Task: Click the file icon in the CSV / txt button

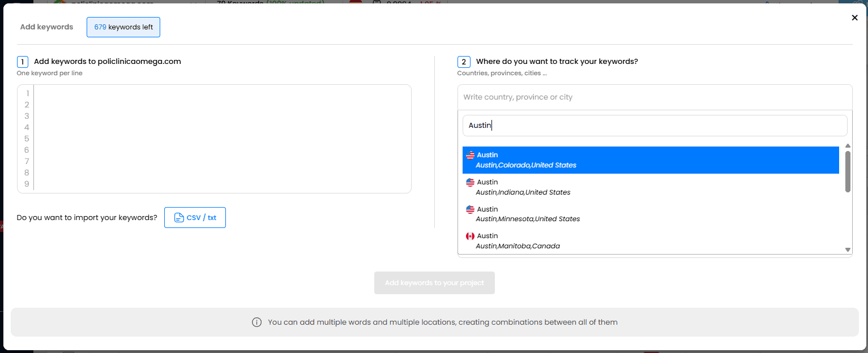Action: [178, 218]
